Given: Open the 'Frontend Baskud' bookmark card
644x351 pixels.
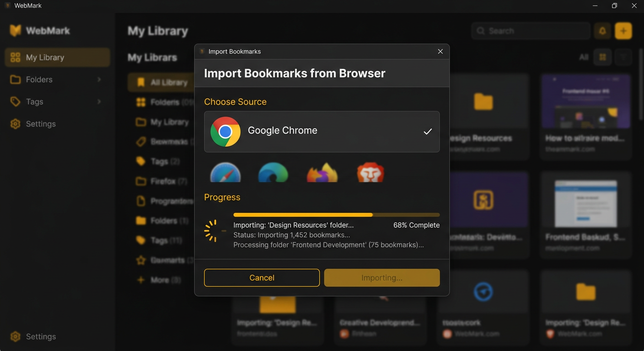Looking at the screenshot, I should pos(586,215).
